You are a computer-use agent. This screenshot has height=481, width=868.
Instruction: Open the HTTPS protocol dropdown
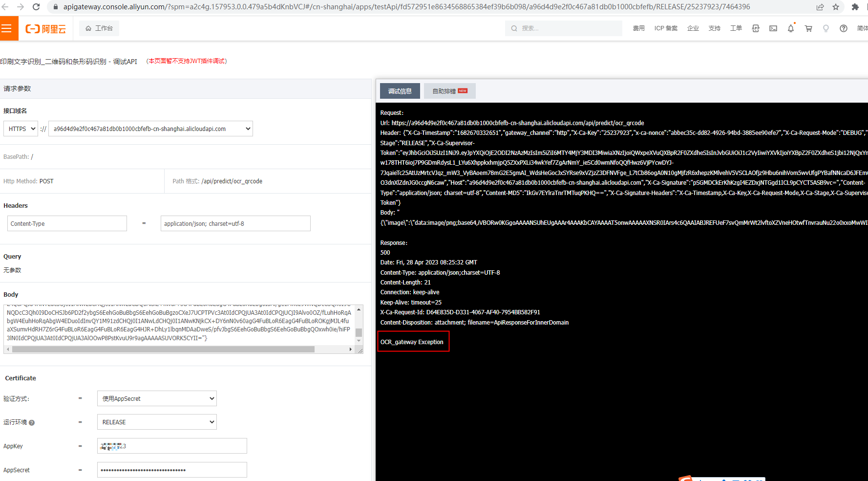click(x=21, y=129)
